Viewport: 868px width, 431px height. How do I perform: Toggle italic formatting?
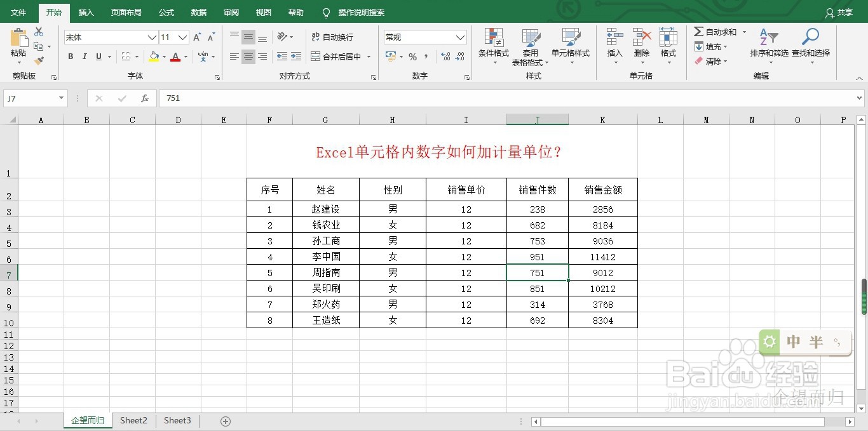tap(84, 56)
